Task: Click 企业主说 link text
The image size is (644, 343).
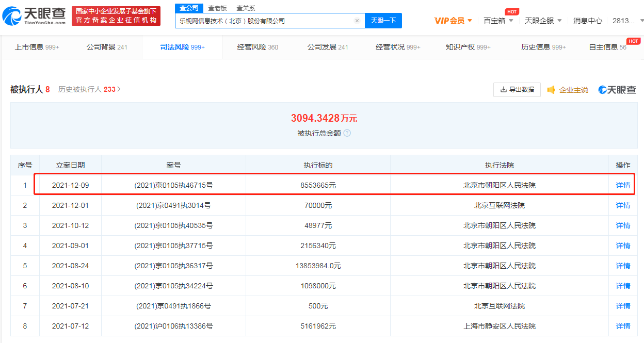Action: coord(573,89)
